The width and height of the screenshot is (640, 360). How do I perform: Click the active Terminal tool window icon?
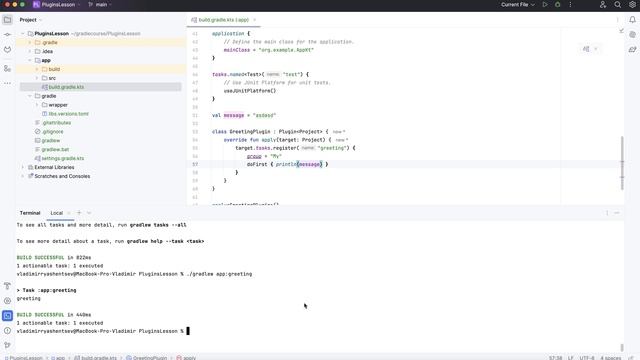7,316
